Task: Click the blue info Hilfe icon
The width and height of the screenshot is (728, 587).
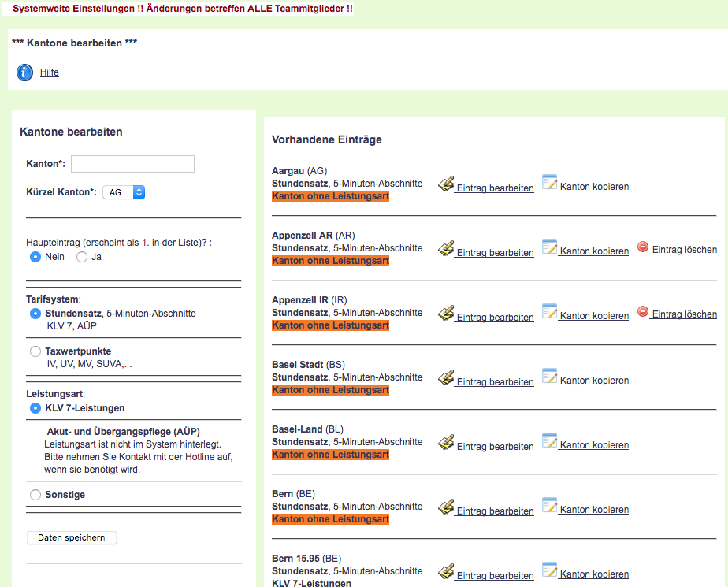Action: [x=24, y=72]
